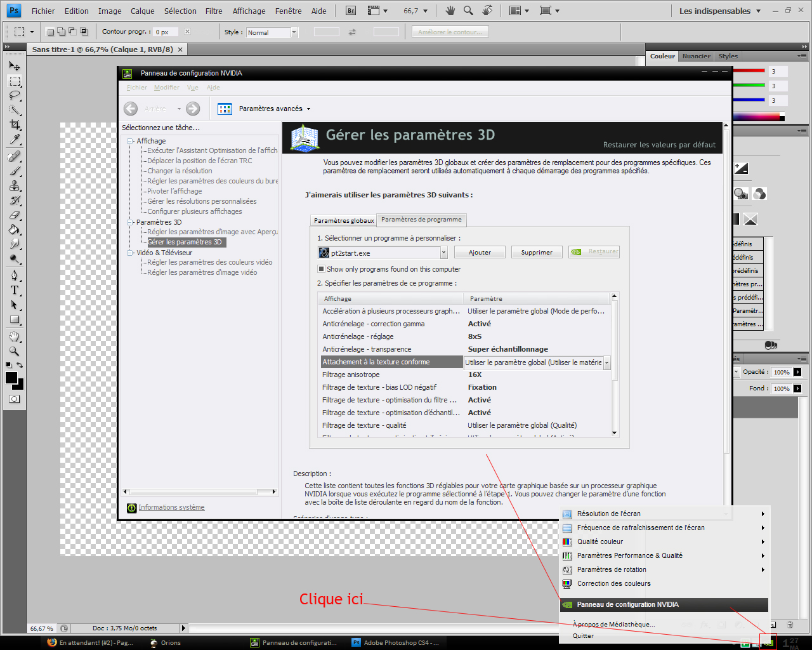This screenshot has height=650, width=812.
Task: Select the Path Selection tool
Action: coord(14,305)
